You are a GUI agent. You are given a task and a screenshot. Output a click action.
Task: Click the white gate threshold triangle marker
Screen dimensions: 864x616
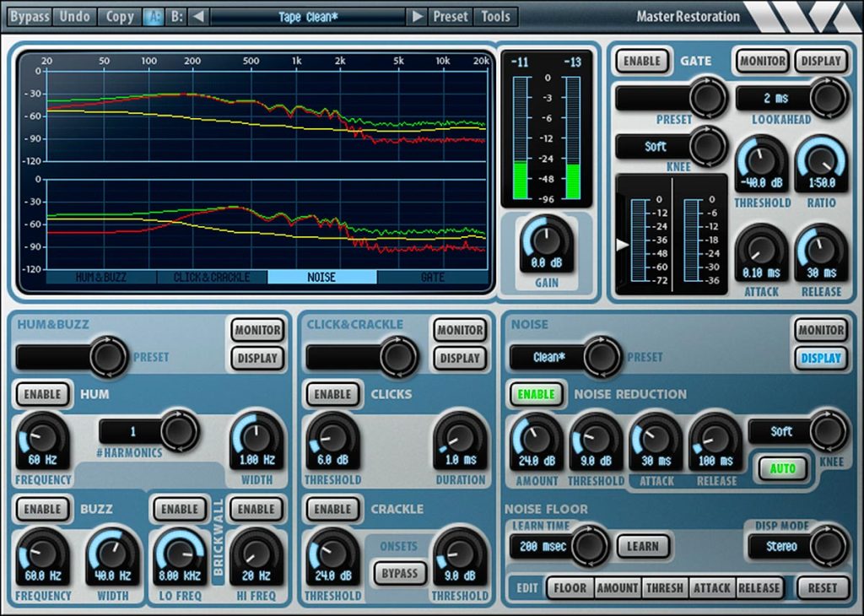[x=623, y=245]
